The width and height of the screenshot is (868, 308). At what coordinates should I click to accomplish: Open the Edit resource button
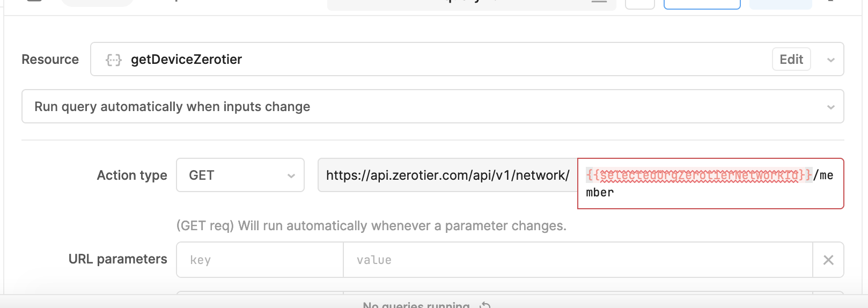tap(791, 59)
